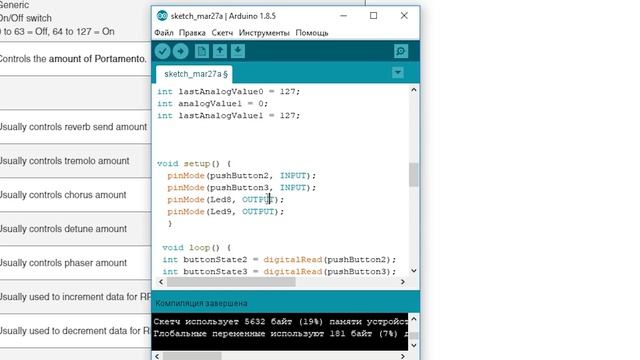The image size is (640, 360).
Task: Open the tab options dropdown arrow
Action: (x=398, y=73)
